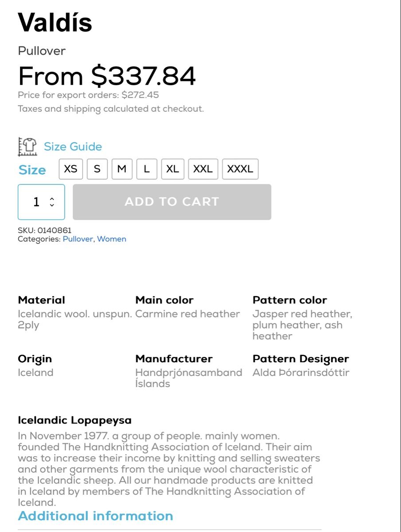Click the size guide shirt icon
The image size is (401, 532).
pos(27,147)
